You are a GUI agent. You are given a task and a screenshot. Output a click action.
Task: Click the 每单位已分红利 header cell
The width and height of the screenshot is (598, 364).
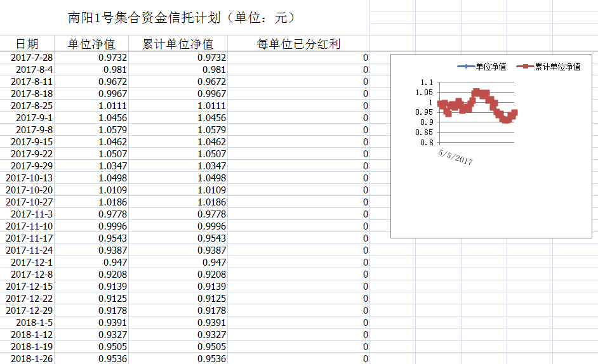click(x=298, y=44)
